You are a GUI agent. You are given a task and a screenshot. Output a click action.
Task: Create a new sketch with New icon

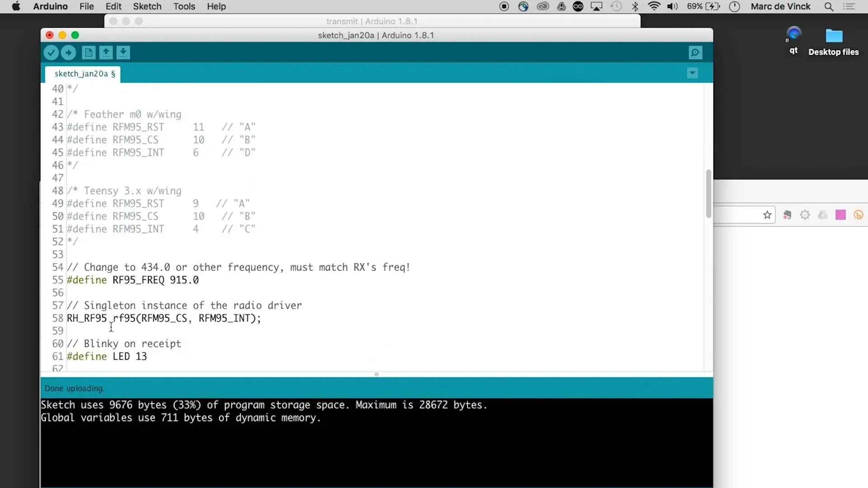point(89,53)
